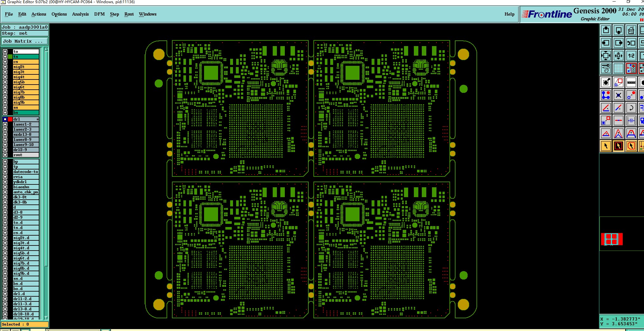Image resolution: width=644 pixels, height=331 pixels.
Task: Click the home view house icon
Action: tap(631, 30)
